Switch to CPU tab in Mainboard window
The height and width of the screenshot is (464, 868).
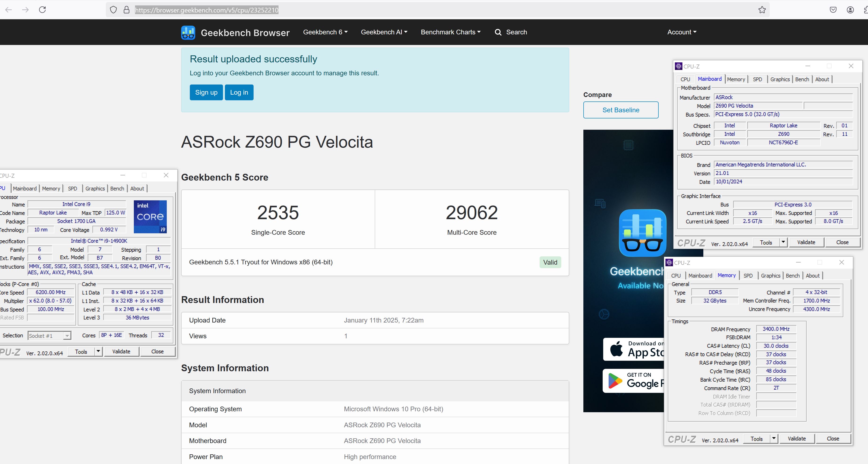(685, 79)
